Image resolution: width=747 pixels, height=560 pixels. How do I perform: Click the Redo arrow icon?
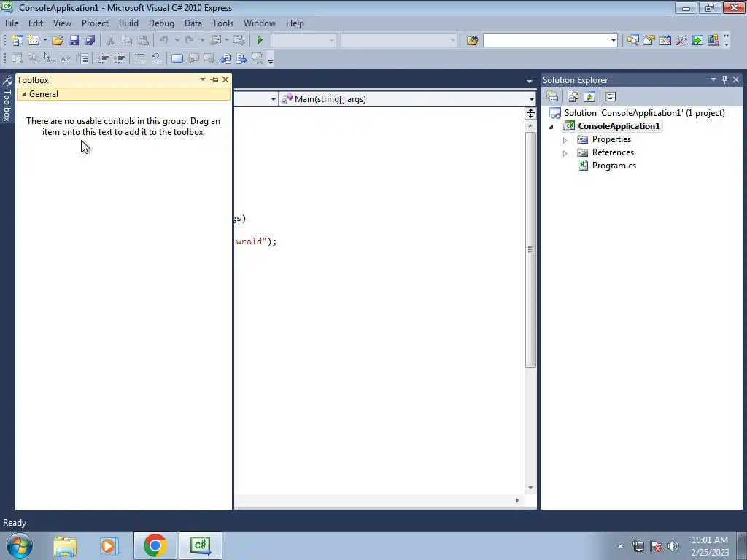click(x=190, y=41)
